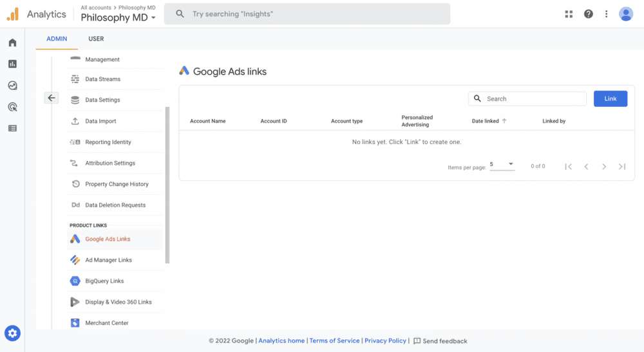Open the Privacy Policy link

tap(385, 340)
